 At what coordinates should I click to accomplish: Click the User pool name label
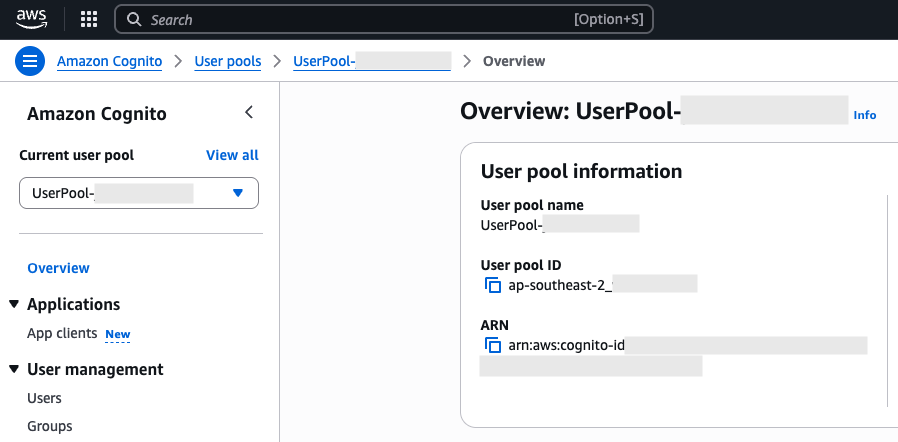click(x=532, y=205)
